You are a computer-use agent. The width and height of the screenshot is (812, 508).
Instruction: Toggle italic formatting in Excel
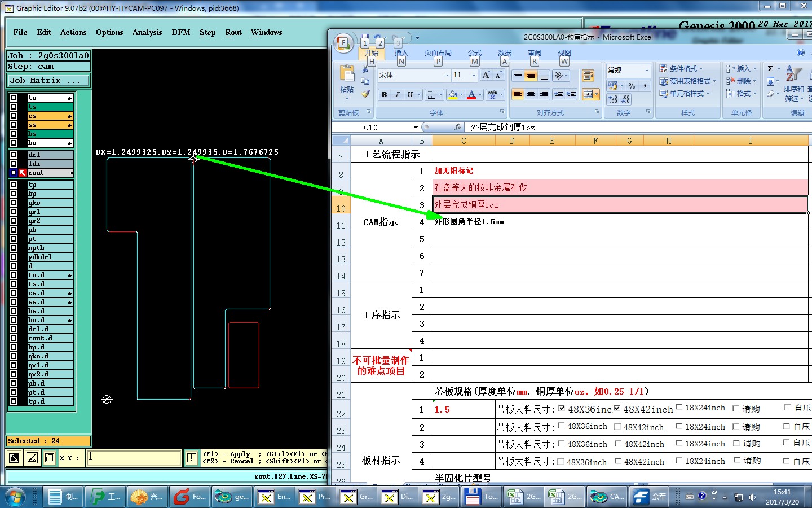click(x=397, y=95)
